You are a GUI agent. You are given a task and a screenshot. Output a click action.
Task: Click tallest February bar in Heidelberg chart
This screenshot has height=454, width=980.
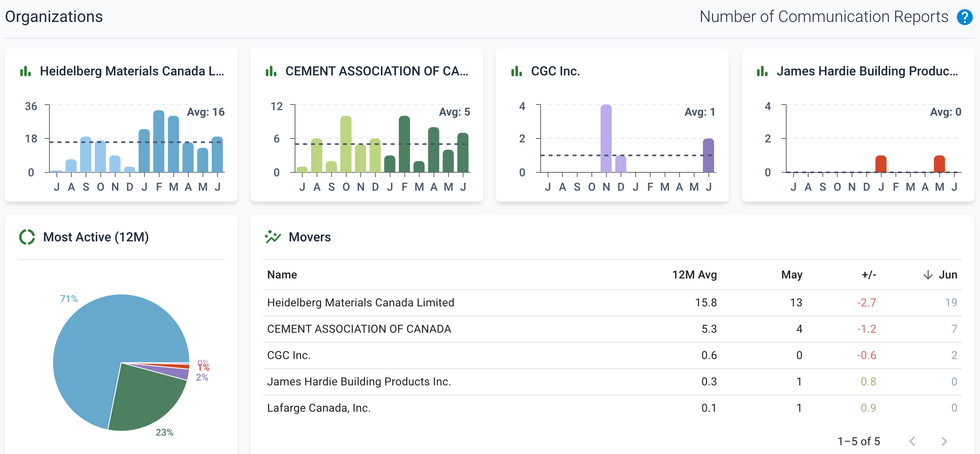point(159,141)
